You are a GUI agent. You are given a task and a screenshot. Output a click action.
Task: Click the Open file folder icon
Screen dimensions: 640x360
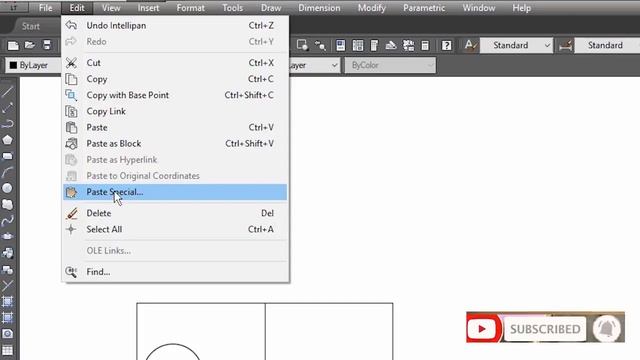coord(29,45)
